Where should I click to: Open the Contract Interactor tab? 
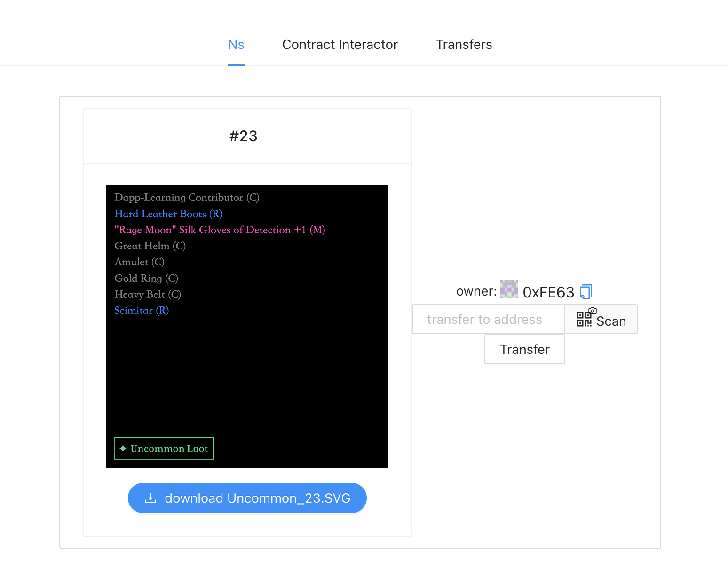[340, 45]
